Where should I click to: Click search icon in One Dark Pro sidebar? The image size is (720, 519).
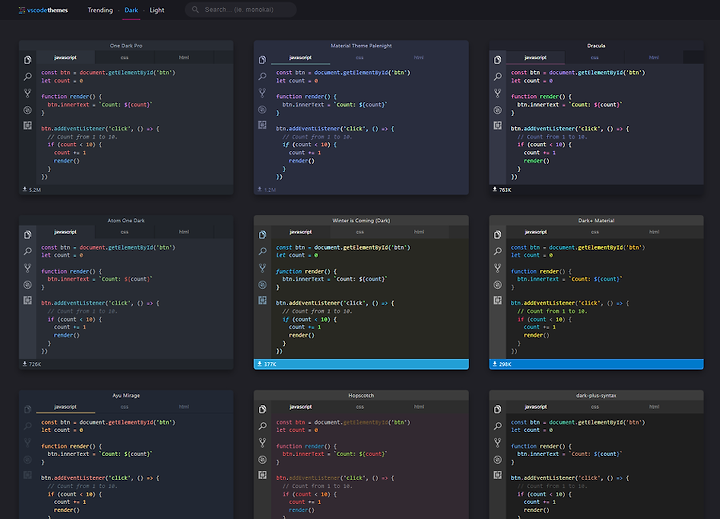28,77
